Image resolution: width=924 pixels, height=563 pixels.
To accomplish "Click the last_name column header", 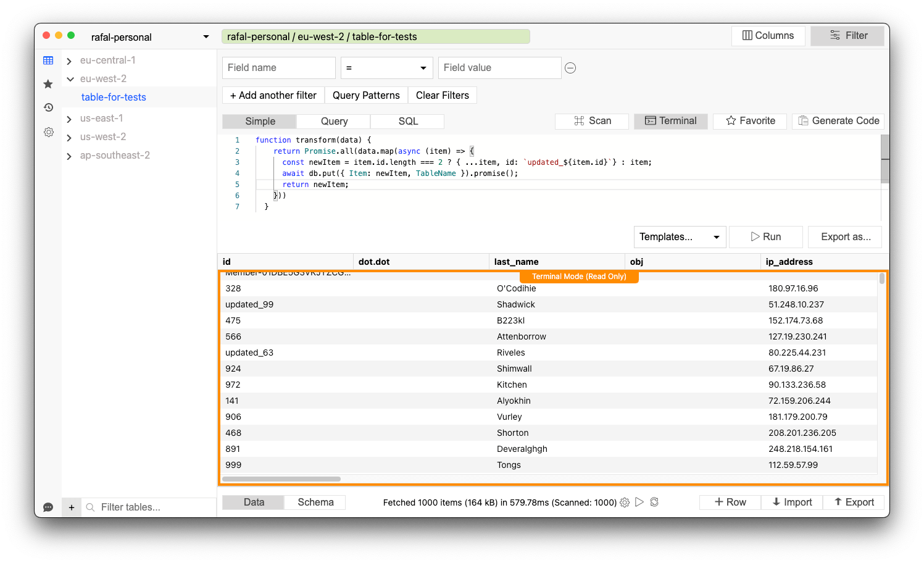I will (x=557, y=262).
